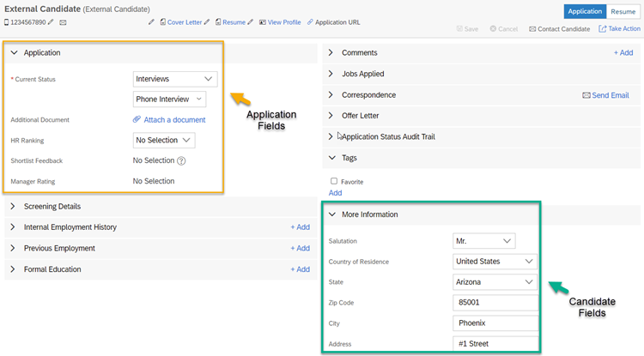Viewport: 644px width, 356px height.
Task: Open the HR Ranking No Selection dropdown
Action: coord(164,141)
